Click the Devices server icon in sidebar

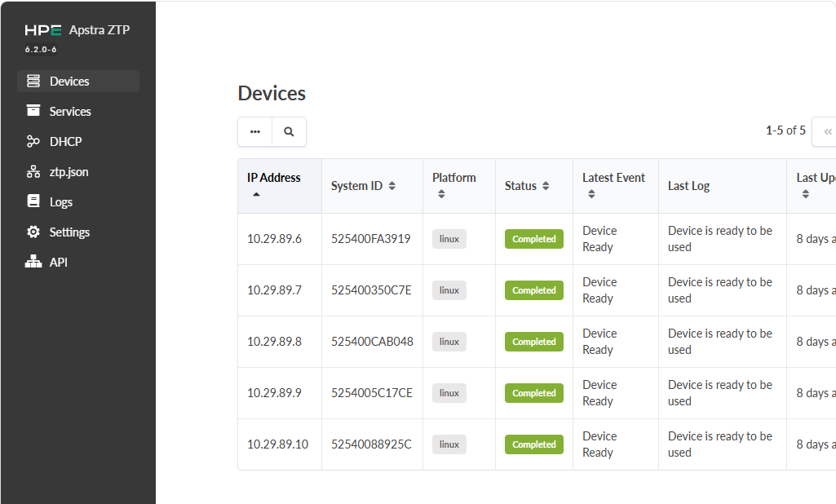coord(33,81)
